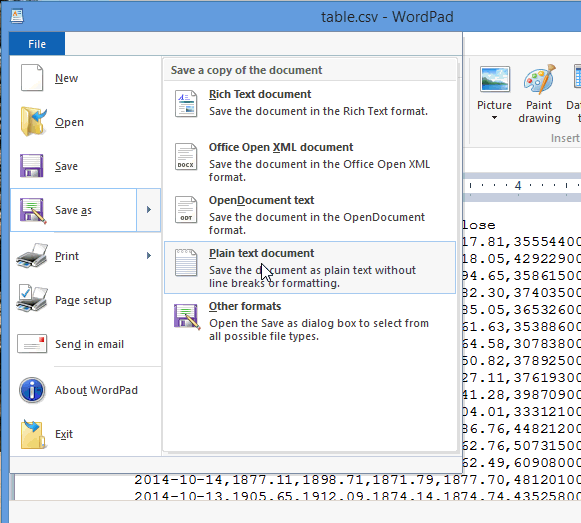Click the New document icon
The height and width of the screenshot is (523, 581).
pyautogui.click(x=32, y=78)
